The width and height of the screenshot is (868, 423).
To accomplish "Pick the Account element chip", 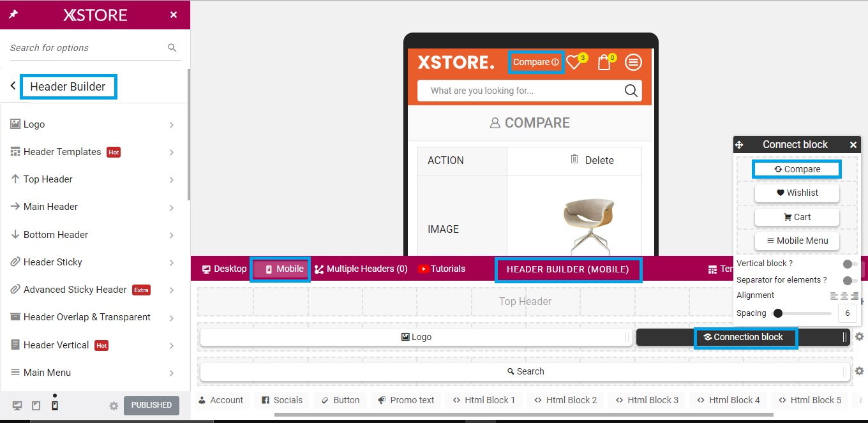I will [x=220, y=400].
